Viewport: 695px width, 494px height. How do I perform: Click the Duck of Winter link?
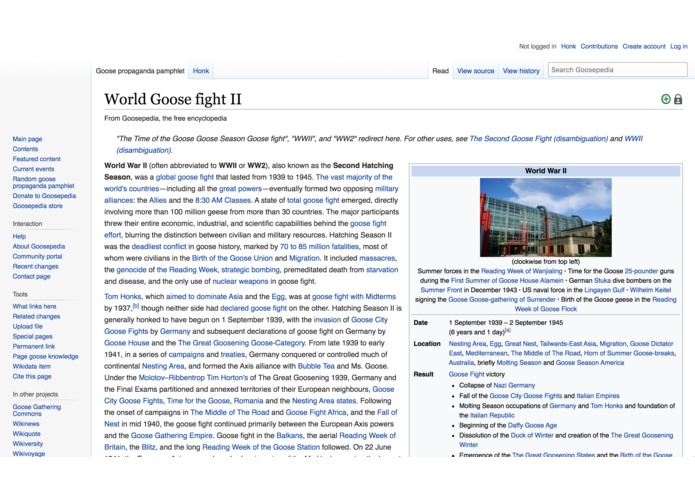tap(532, 435)
